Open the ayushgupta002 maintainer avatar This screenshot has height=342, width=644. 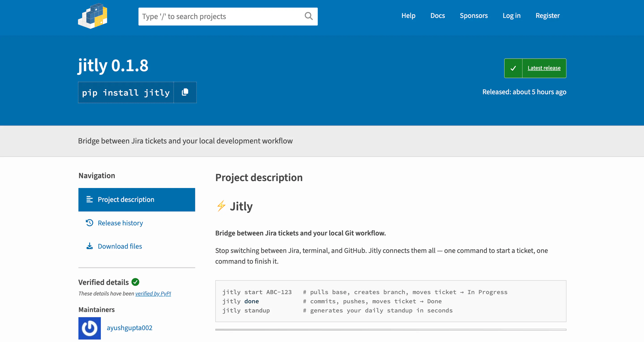point(89,328)
